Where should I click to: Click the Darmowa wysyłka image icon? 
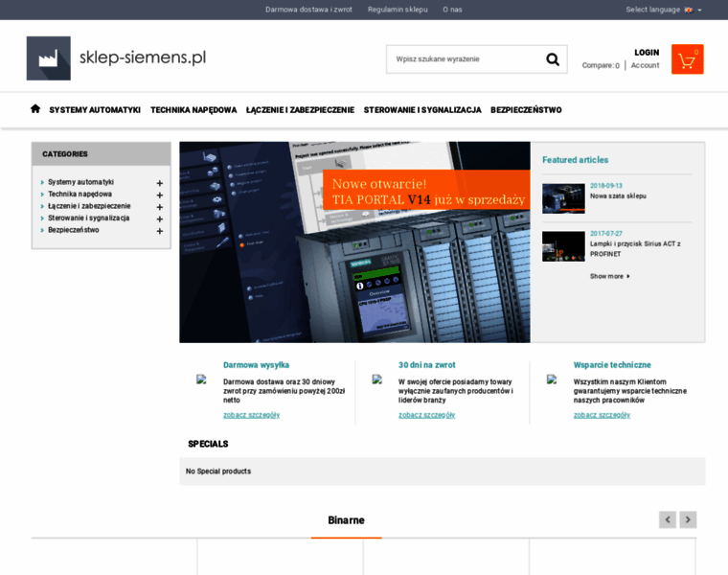pos(201,379)
